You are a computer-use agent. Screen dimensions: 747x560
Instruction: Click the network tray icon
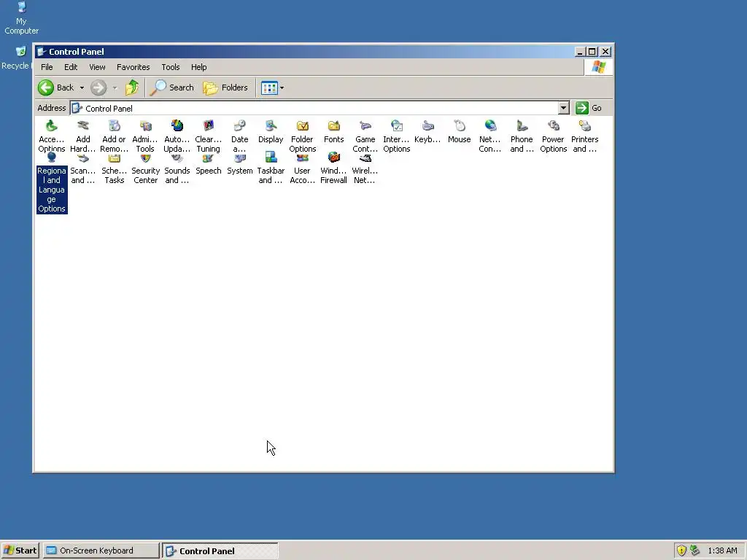click(695, 551)
